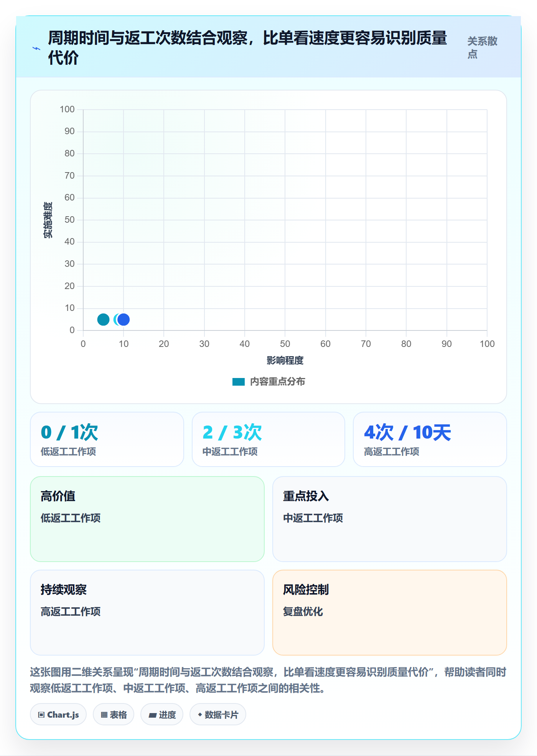The height and width of the screenshot is (756, 537).
Task: Click the 实施难度 y-axis title
Action: (48, 220)
